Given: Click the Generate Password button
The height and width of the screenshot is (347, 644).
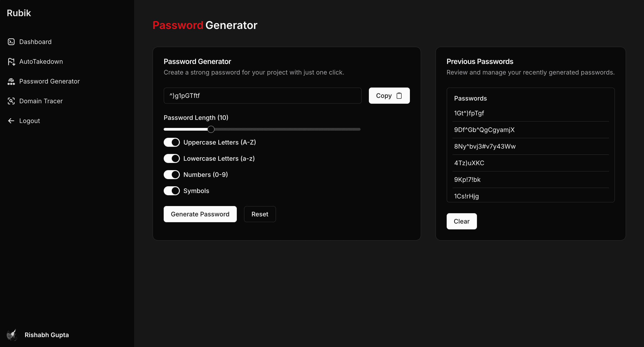Looking at the screenshot, I should (200, 214).
